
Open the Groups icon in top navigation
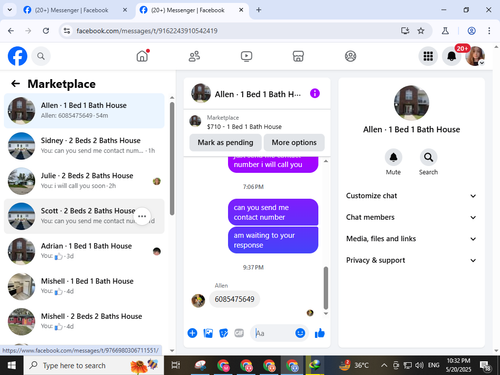(x=350, y=56)
